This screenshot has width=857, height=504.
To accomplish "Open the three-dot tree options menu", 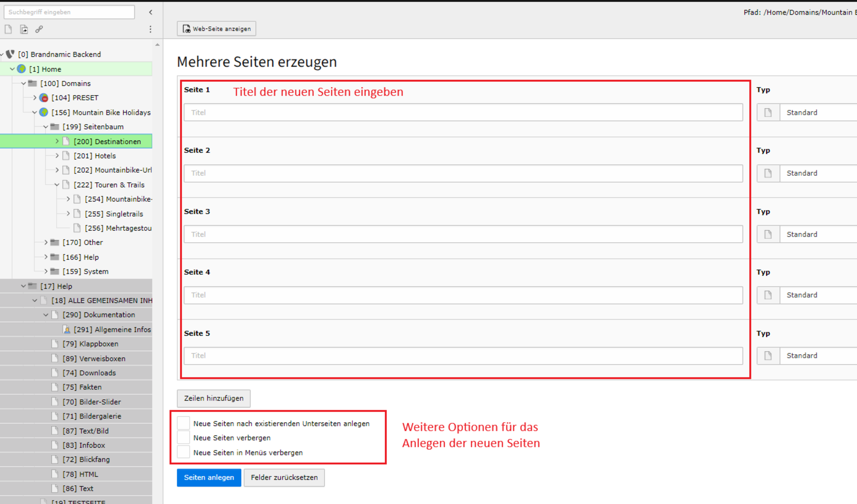I will click(x=150, y=29).
